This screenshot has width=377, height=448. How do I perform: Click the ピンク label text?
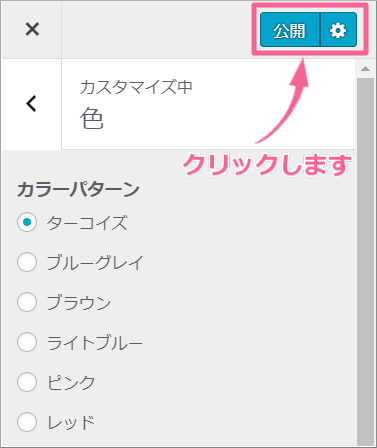pyautogui.click(x=71, y=383)
